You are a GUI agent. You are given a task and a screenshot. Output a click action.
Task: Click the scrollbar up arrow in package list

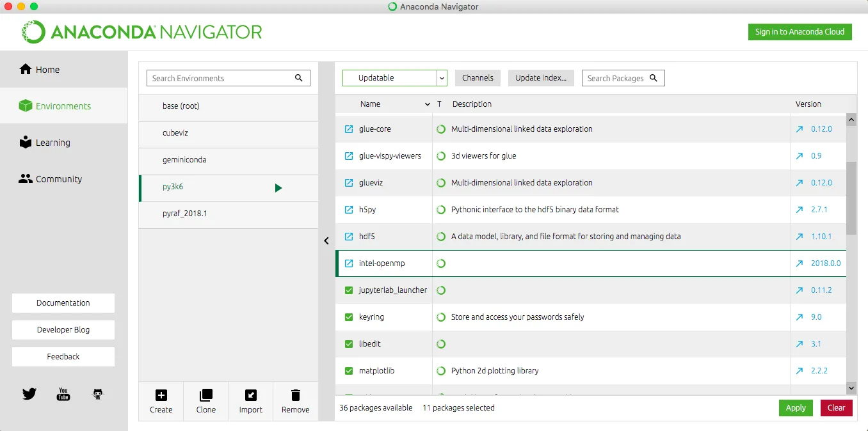click(x=851, y=119)
